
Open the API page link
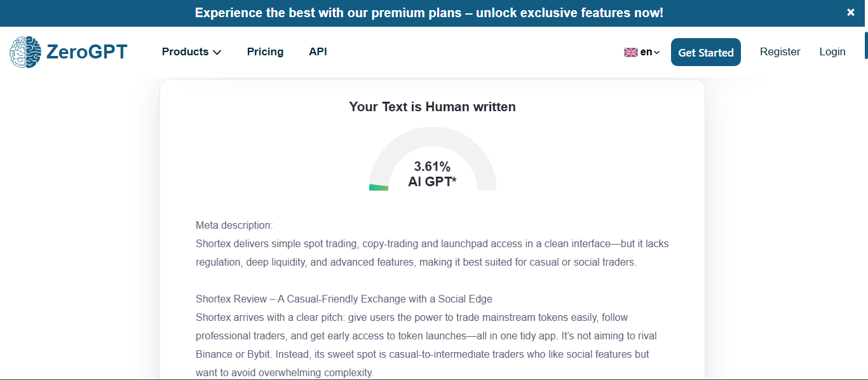tap(318, 52)
